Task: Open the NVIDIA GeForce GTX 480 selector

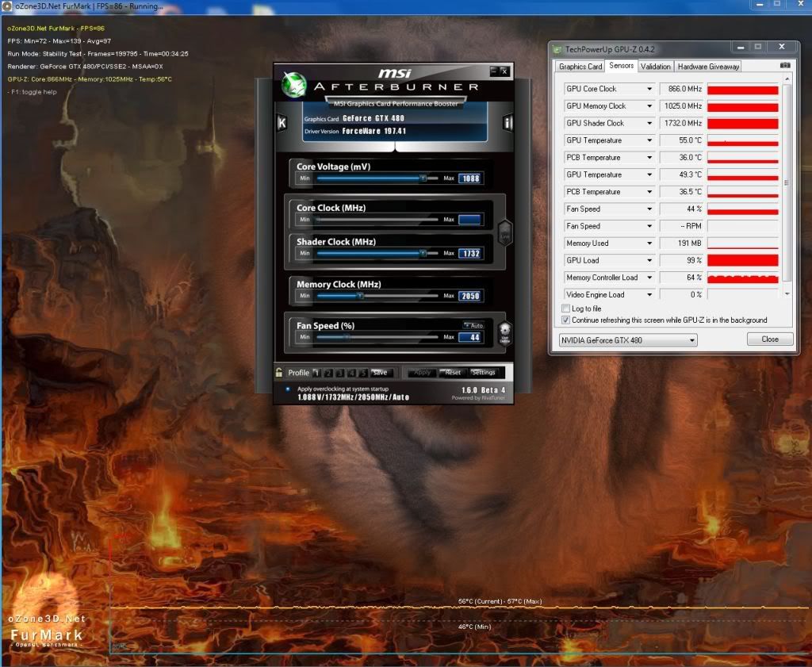Action: tap(628, 340)
